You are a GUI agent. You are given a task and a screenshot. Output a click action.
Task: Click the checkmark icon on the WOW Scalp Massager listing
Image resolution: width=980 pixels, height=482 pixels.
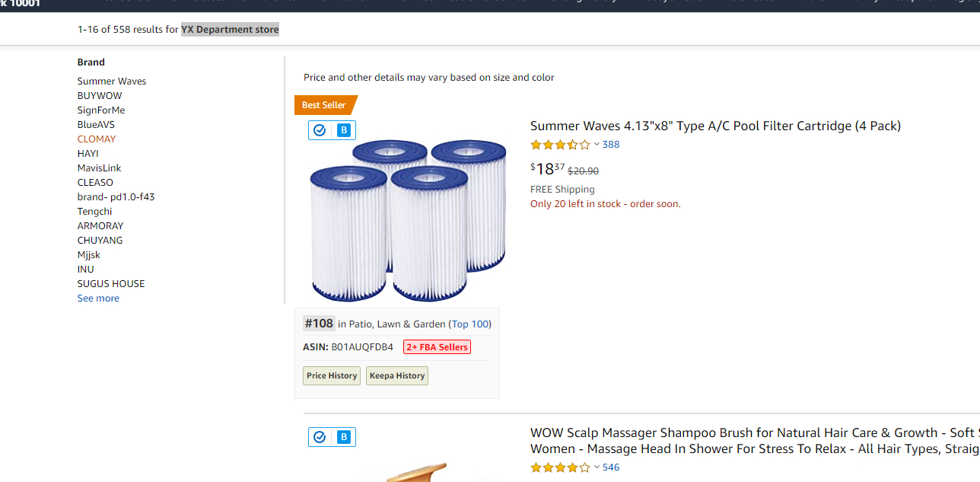point(320,437)
